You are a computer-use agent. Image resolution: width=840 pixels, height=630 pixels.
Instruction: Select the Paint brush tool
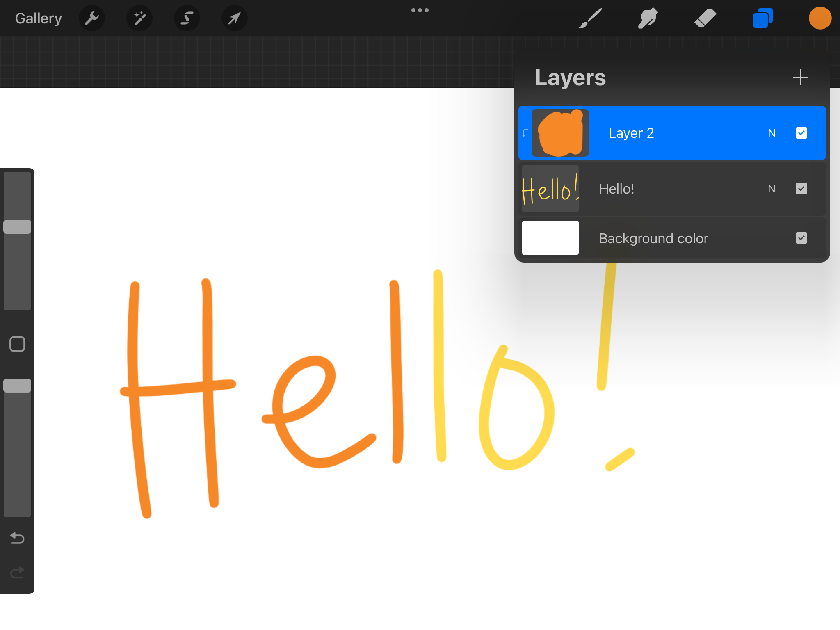(x=591, y=18)
